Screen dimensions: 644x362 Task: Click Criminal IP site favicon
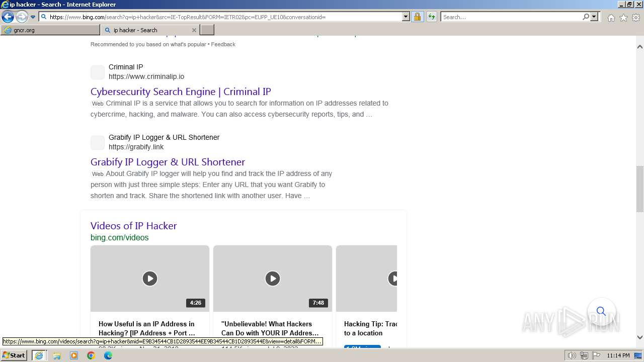(98, 72)
